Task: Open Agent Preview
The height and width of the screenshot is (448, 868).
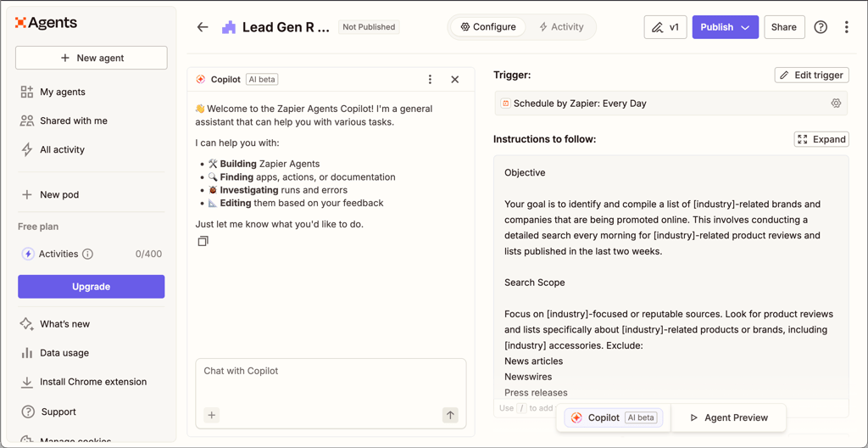Action: (x=729, y=417)
